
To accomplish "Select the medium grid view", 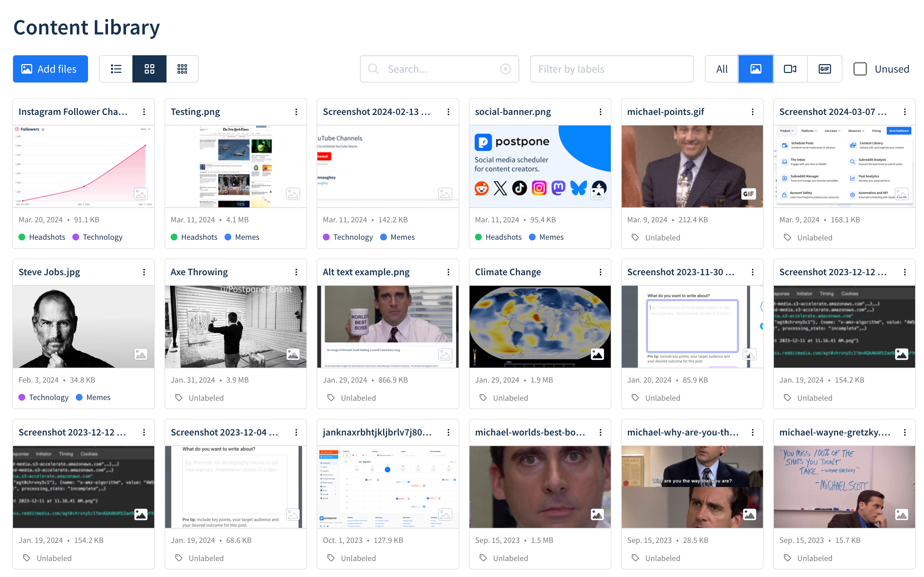I will click(x=149, y=69).
